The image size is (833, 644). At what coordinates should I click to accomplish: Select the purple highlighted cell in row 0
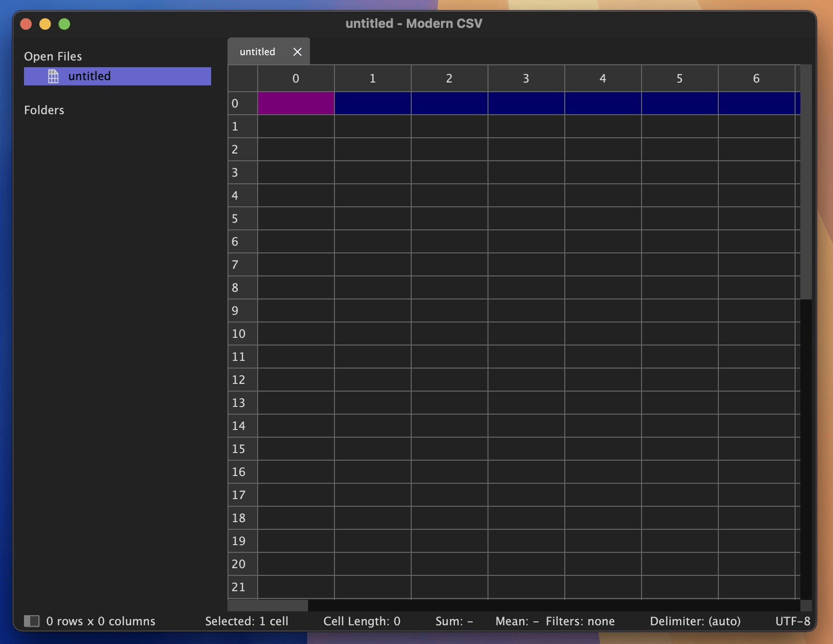coord(296,103)
